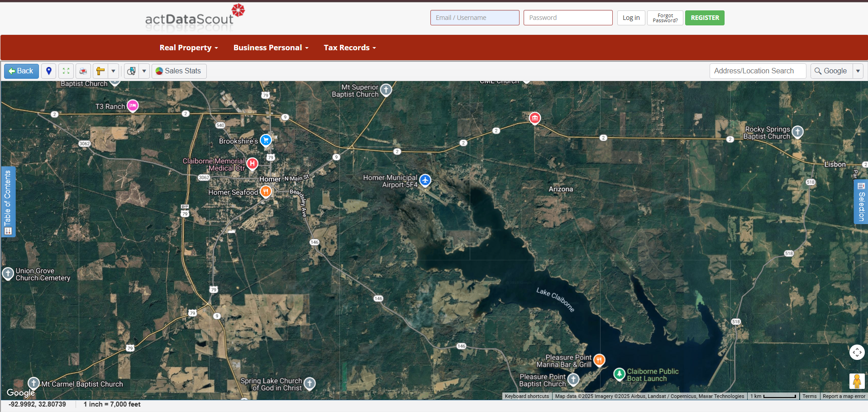Open the print map tool
The width and height of the screenshot is (868, 412).
pos(83,71)
